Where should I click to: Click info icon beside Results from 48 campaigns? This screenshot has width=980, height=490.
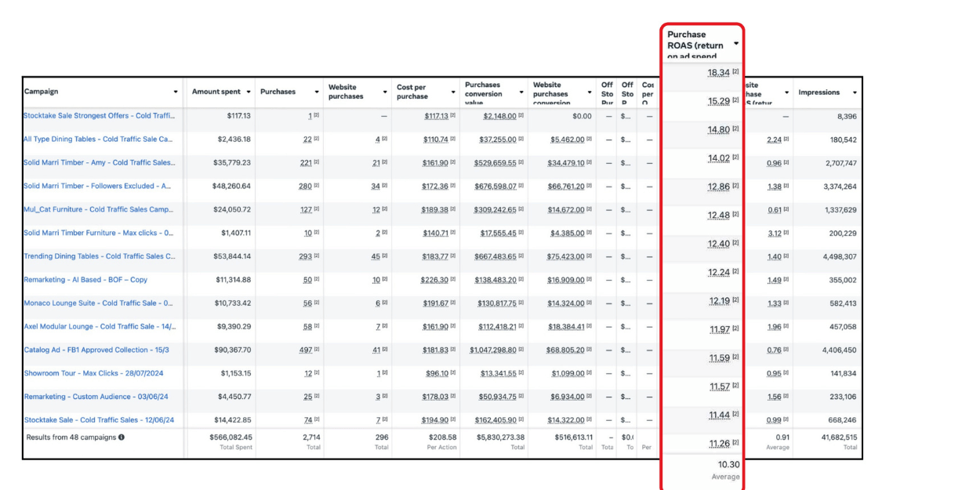coord(122,437)
